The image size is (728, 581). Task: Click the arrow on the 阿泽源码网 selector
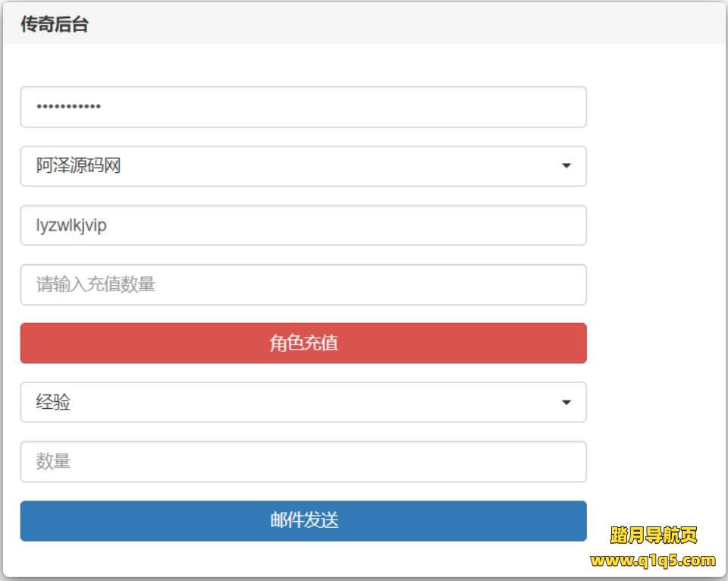tap(566, 166)
